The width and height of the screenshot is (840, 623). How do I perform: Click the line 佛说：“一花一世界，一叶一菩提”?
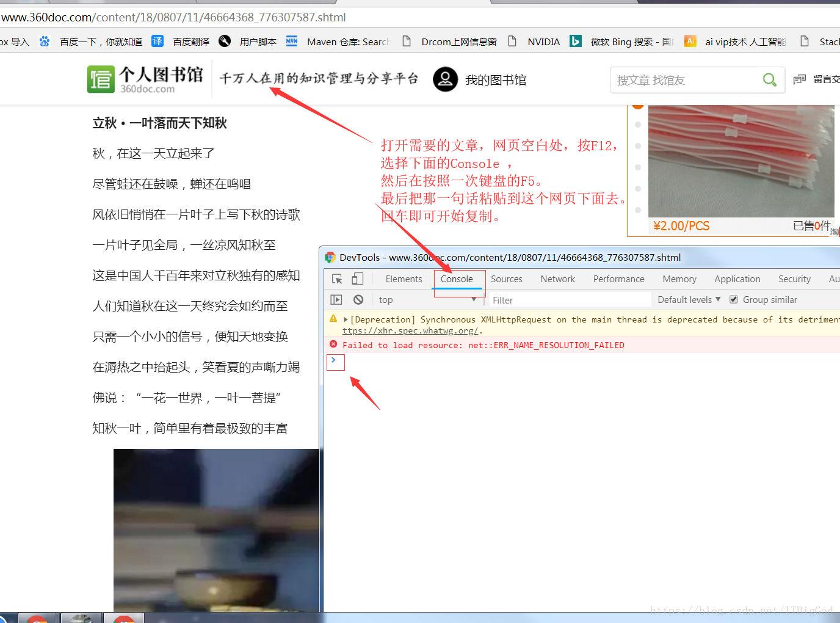pyautogui.click(x=187, y=398)
